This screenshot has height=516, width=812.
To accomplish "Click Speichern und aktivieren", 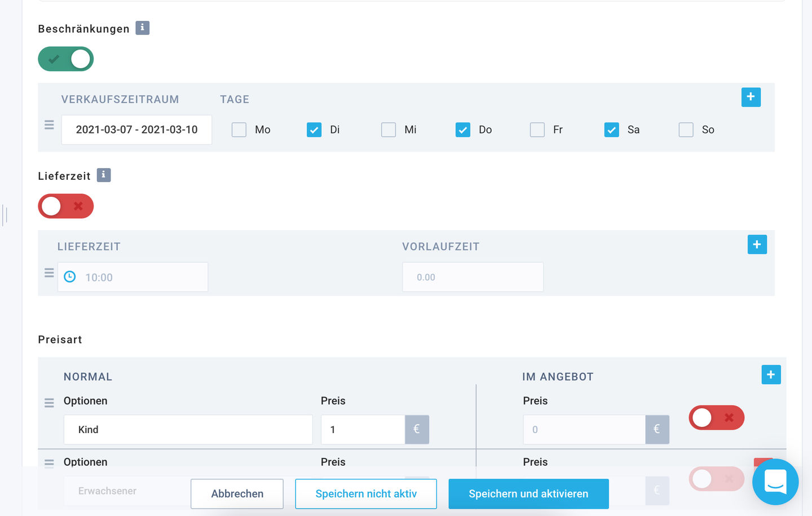I will tap(528, 494).
